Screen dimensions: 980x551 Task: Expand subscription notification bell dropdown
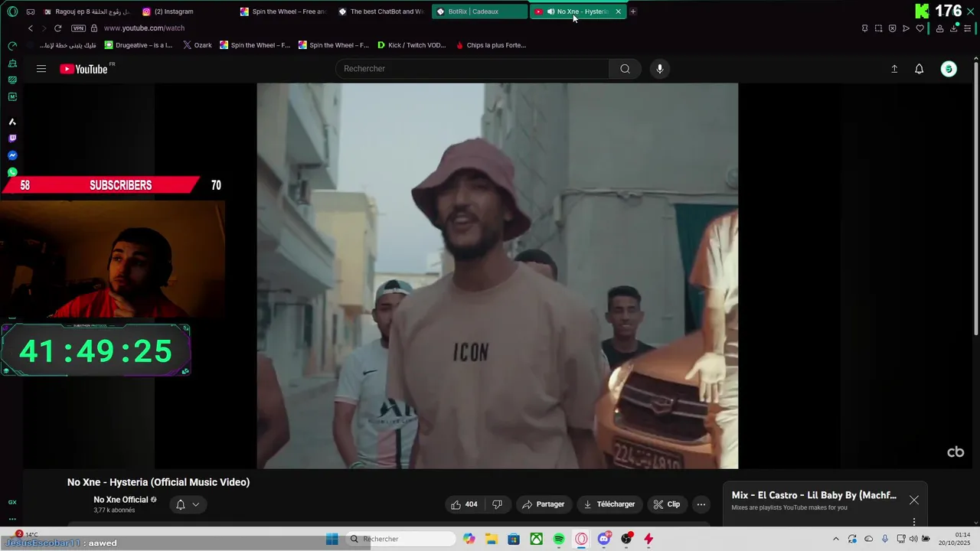(x=188, y=504)
